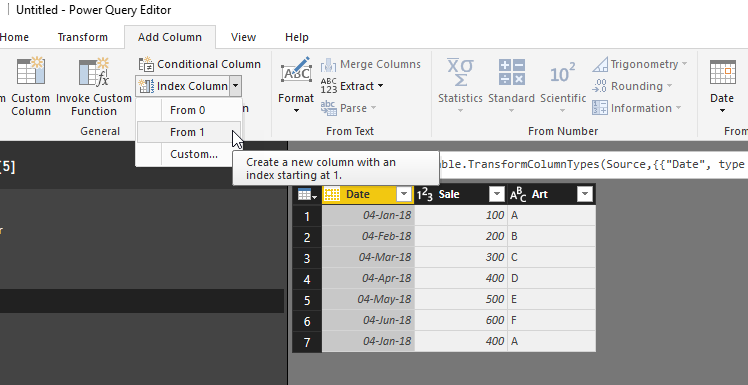Select the Art column header
This screenshot has width=748, height=385.
(x=540, y=194)
